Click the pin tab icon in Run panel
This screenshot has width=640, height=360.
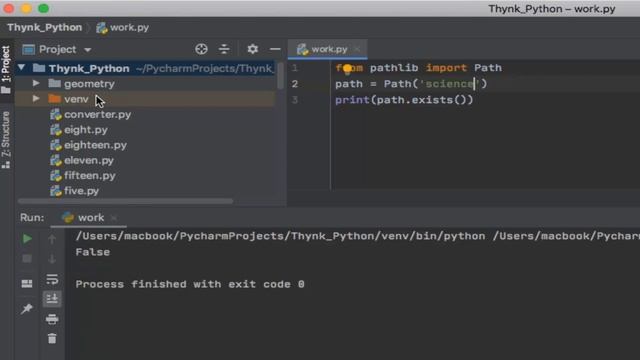27,309
